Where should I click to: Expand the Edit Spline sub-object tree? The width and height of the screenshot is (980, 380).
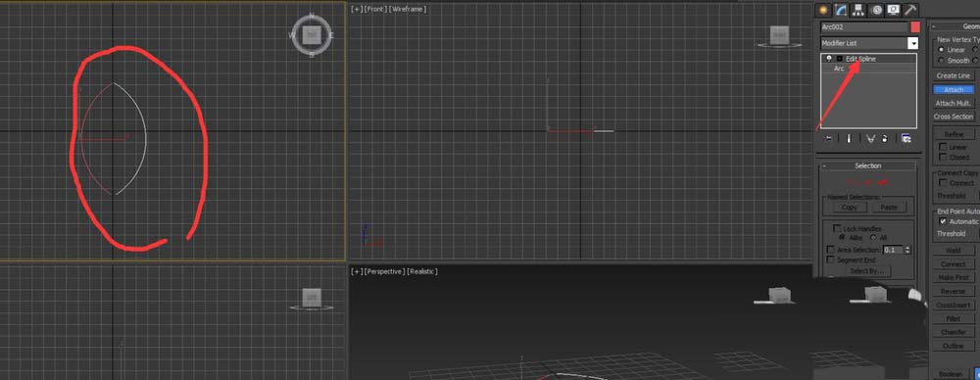[x=840, y=58]
